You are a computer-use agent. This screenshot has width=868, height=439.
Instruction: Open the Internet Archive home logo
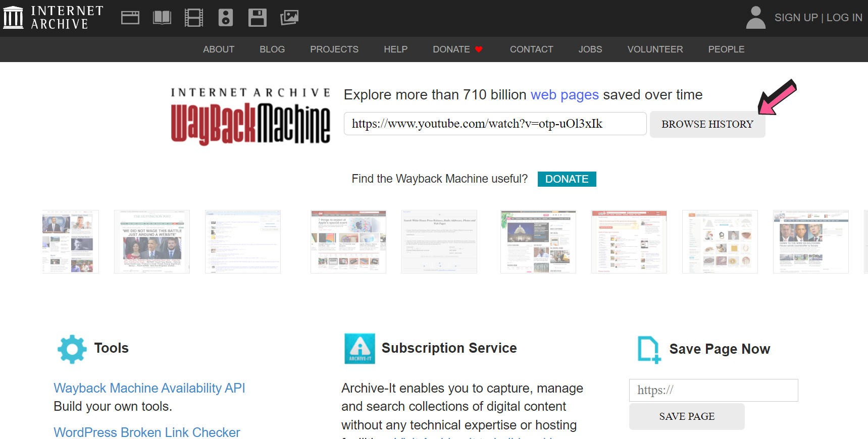pyautogui.click(x=53, y=18)
